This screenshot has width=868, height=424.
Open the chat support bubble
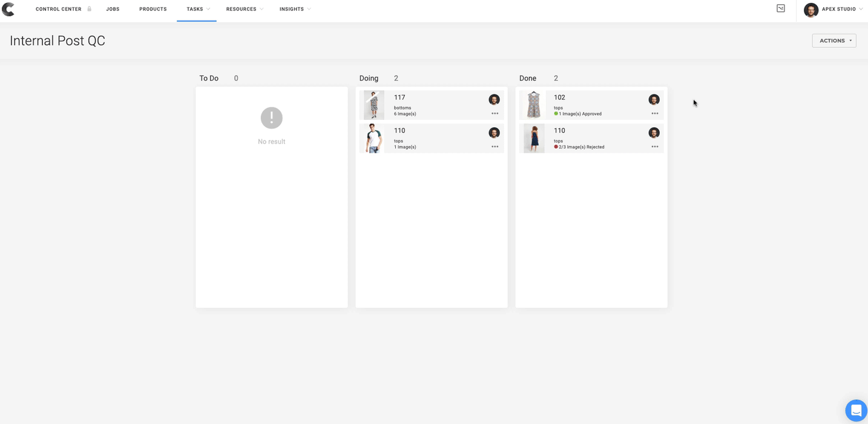pyautogui.click(x=855, y=411)
